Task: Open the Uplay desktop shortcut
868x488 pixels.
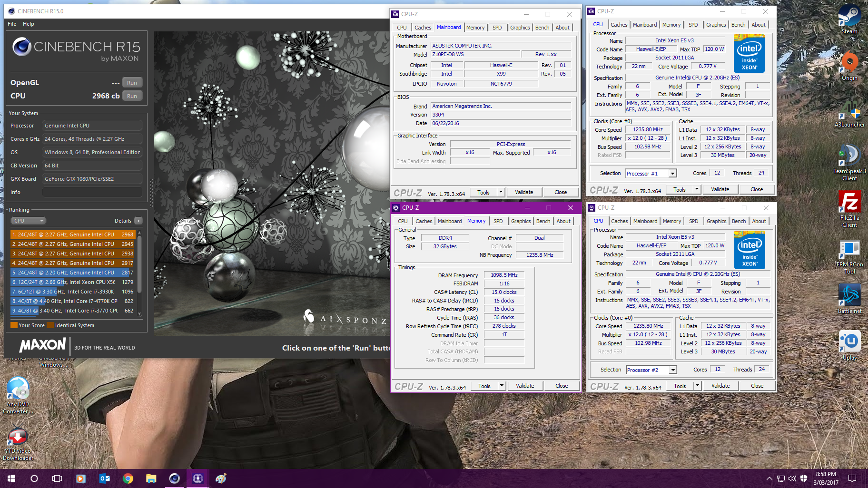Action: pos(849,345)
